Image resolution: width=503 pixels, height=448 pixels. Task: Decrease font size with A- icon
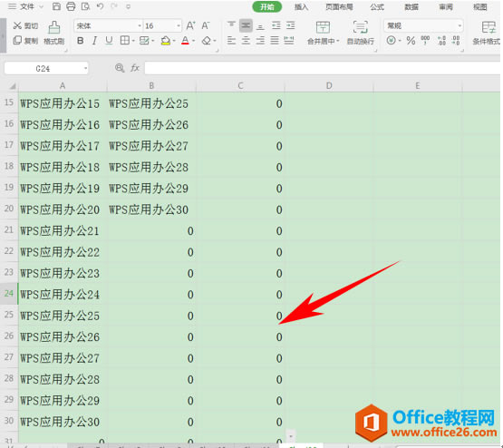[206, 25]
